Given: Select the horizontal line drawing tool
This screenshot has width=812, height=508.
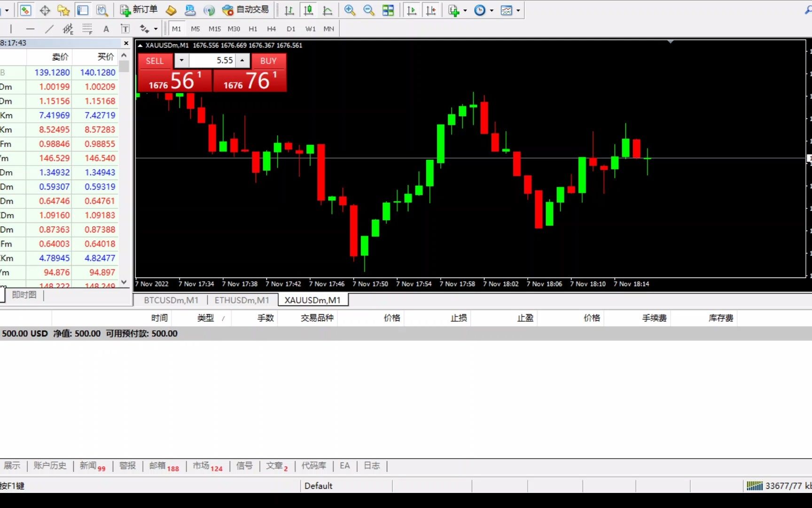Looking at the screenshot, I should tap(30, 29).
